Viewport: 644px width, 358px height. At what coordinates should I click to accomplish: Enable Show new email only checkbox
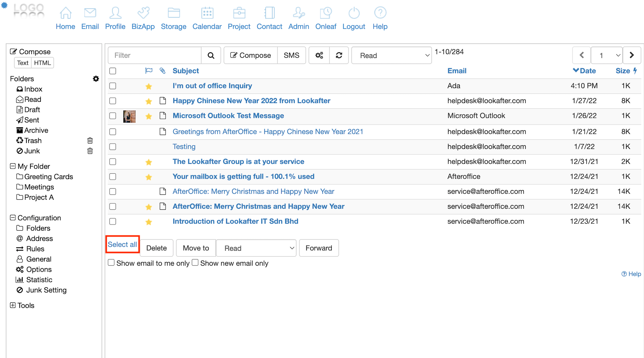(x=195, y=263)
